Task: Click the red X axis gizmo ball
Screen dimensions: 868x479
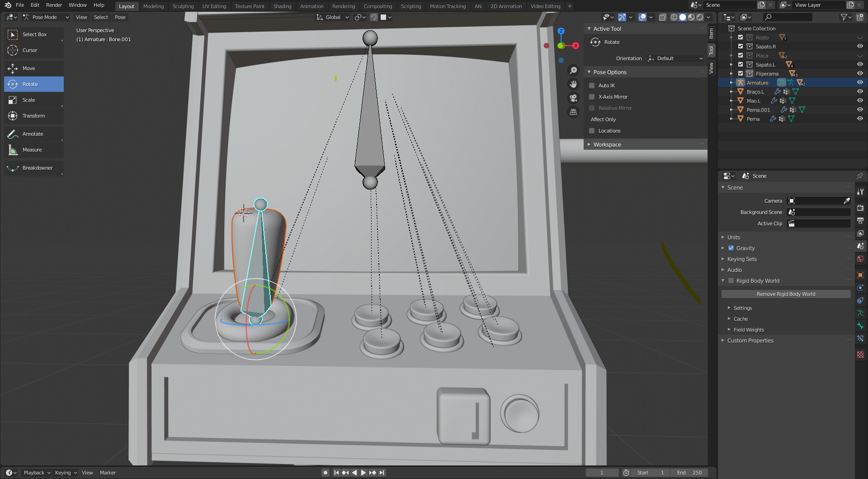Action: (576, 46)
